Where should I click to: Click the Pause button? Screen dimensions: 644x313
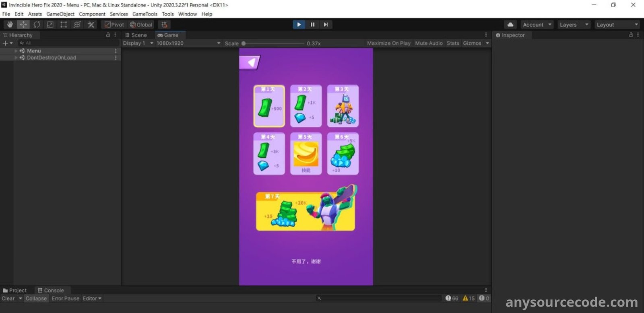tap(312, 25)
